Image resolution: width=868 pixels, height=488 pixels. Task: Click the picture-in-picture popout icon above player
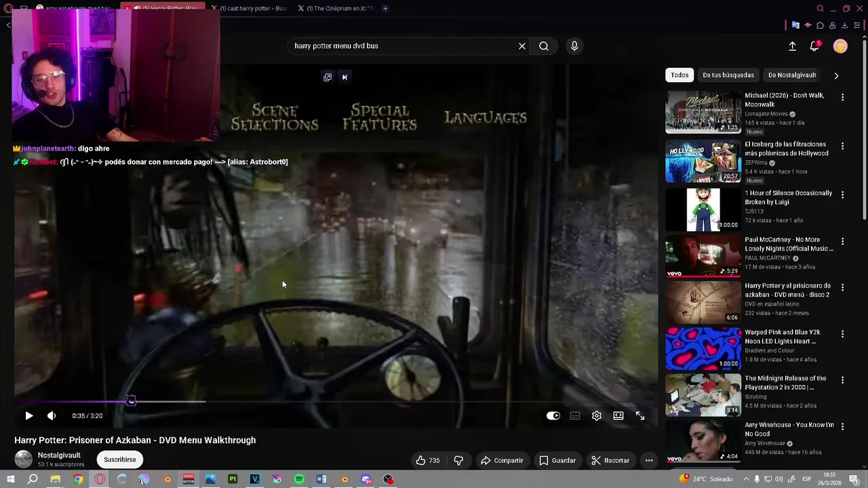click(x=328, y=77)
